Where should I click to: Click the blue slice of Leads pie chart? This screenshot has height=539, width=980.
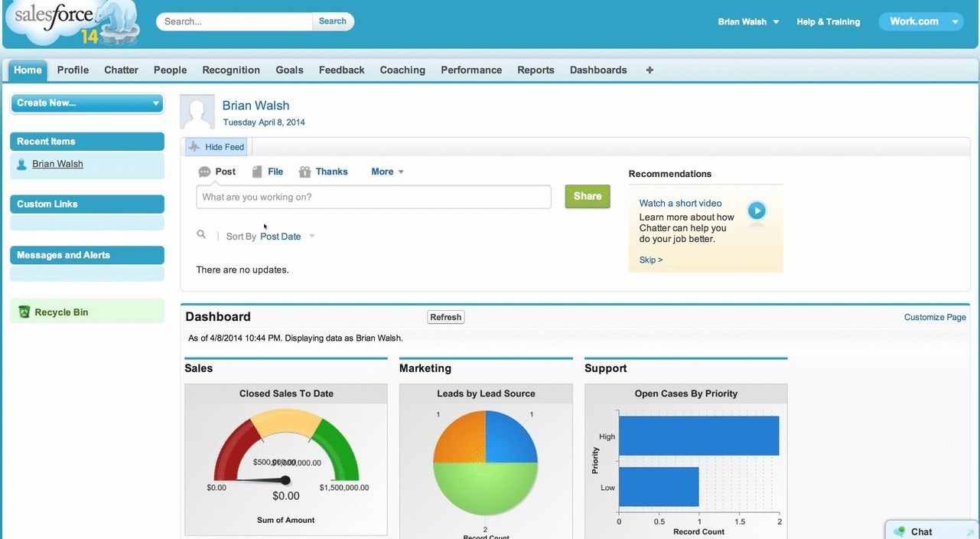[510, 438]
